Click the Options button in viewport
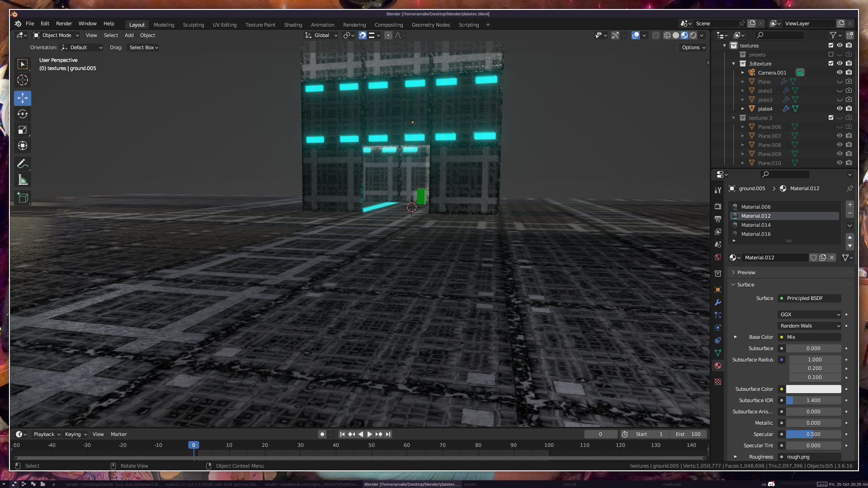 tap(693, 47)
